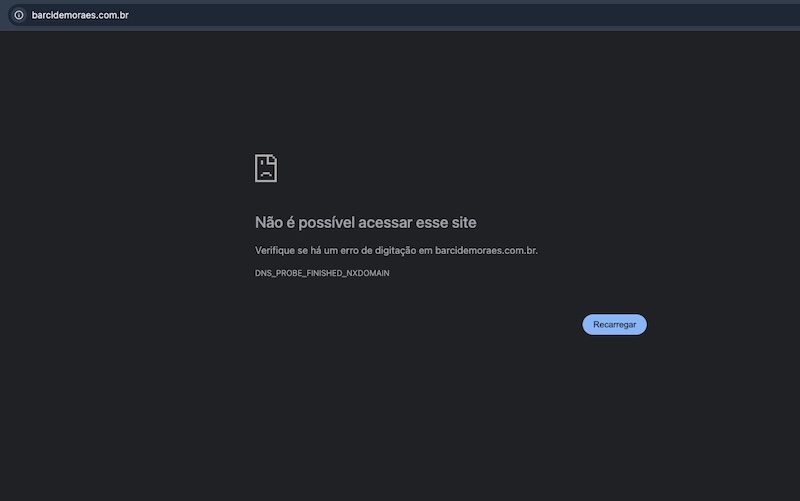Screen dimensions: 800x501
Task: Click the barcidemoraes.com.br URL in address bar
Action: pos(80,15)
